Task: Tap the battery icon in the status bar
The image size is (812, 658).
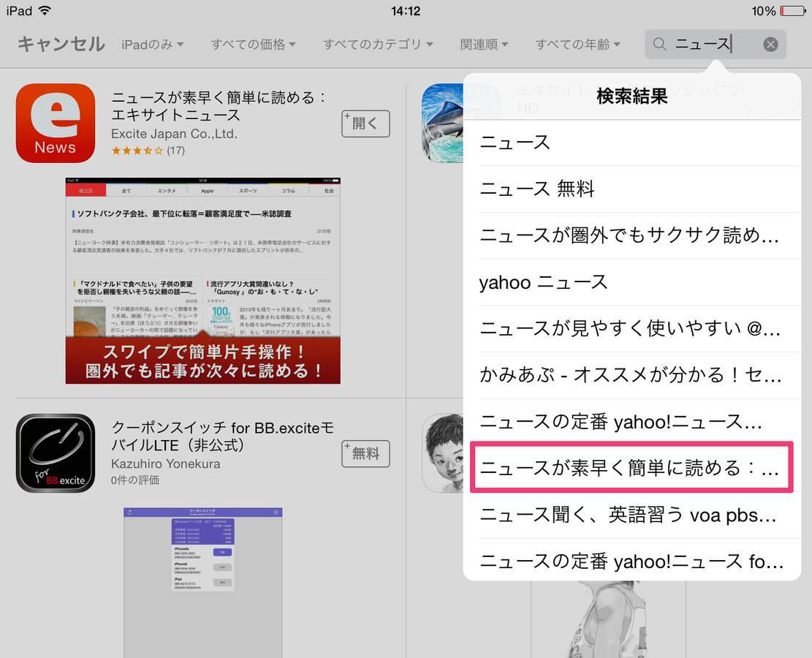Action: pos(793,11)
